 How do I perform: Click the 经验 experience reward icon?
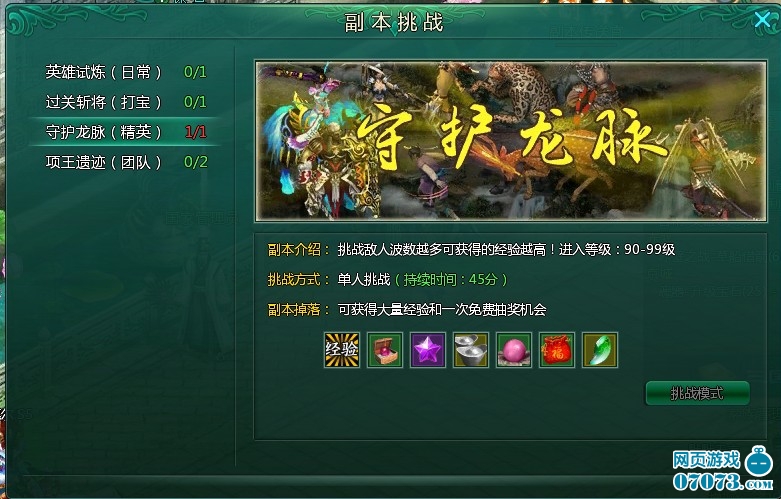[342, 350]
